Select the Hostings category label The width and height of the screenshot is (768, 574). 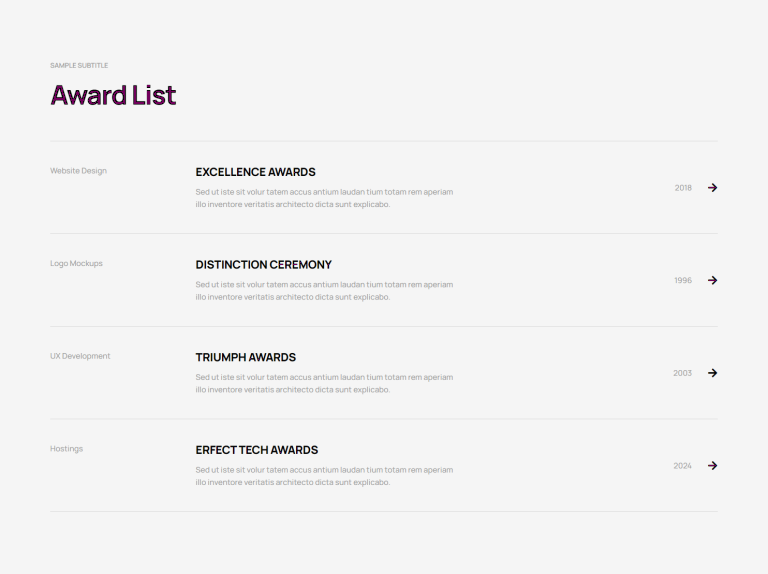[x=67, y=449]
